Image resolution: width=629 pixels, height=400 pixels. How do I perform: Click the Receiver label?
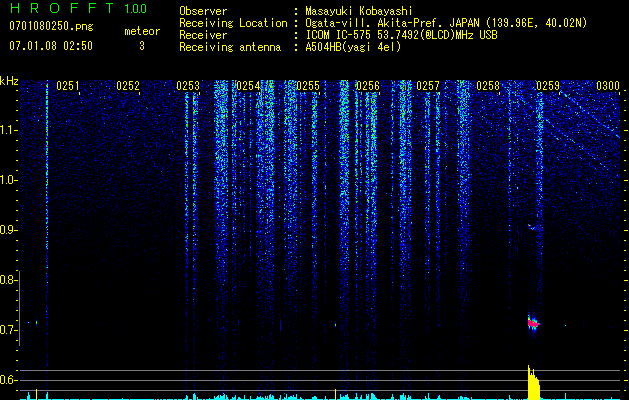click(203, 35)
